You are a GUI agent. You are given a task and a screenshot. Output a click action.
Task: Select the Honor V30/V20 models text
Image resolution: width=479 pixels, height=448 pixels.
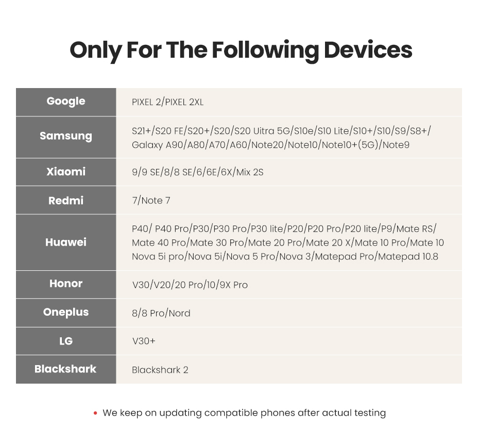pyautogui.click(x=190, y=285)
